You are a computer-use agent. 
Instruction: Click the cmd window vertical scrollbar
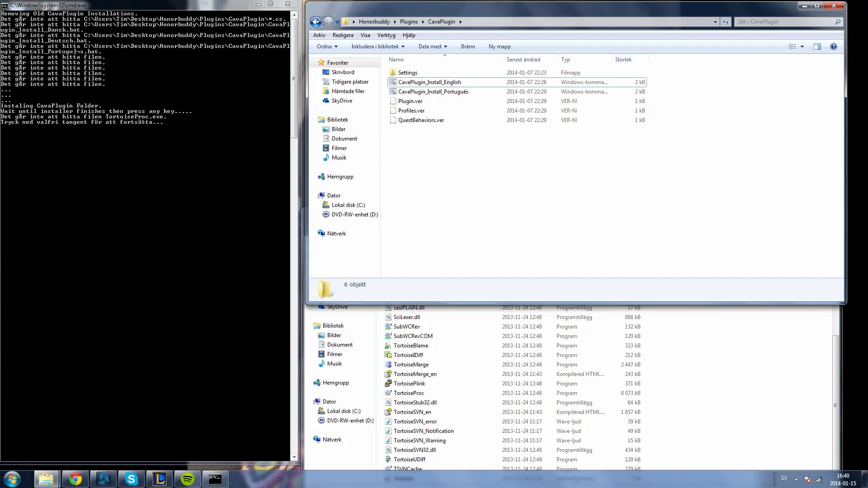(294, 79)
